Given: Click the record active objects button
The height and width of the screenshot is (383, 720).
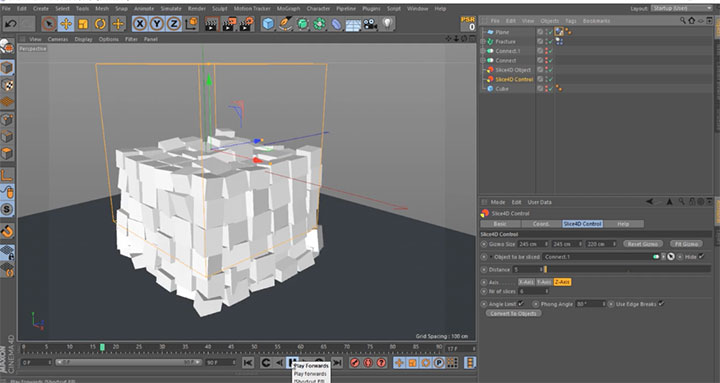Looking at the screenshot, I should click(354, 363).
